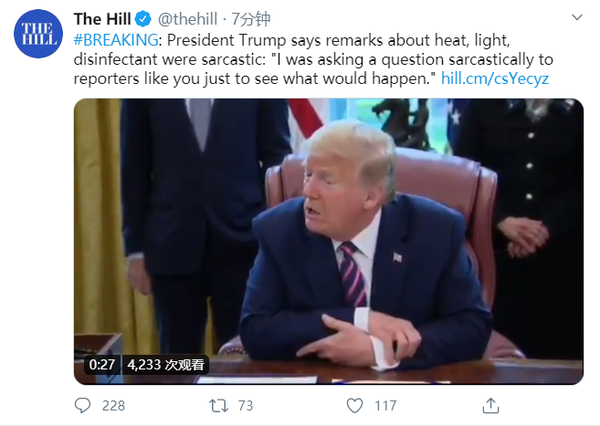600x426 pixels.
Task: Open the #BREAKING hashtag link
Action: tap(116, 40)
